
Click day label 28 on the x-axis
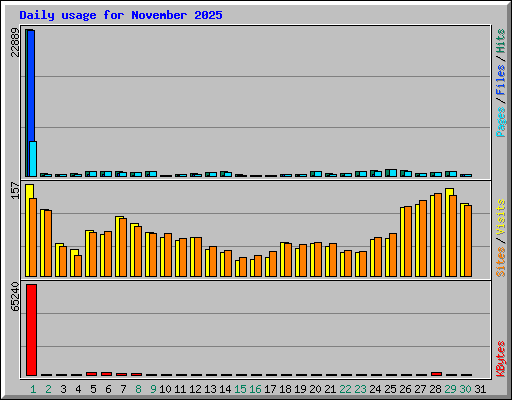[435, 389]
